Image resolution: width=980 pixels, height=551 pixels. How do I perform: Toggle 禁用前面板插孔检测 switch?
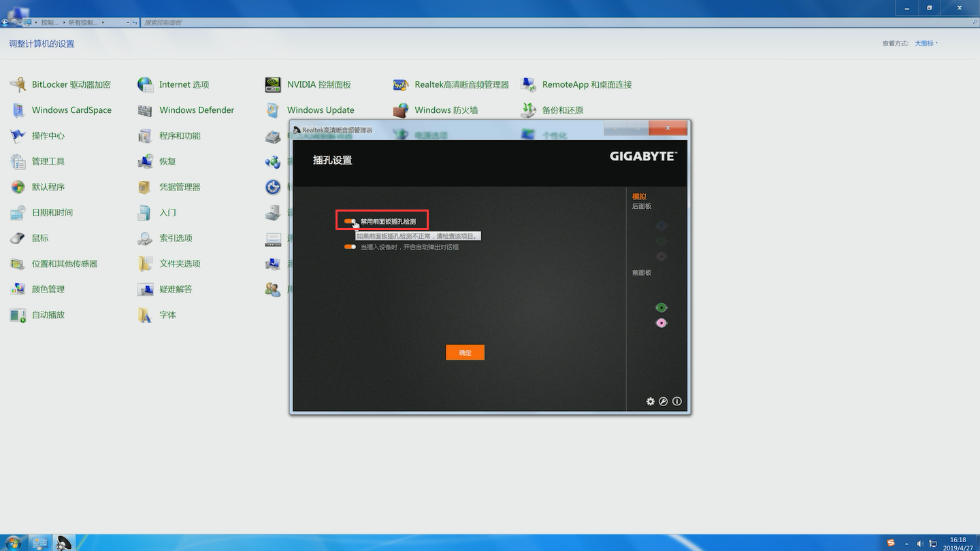coord(350,221)
